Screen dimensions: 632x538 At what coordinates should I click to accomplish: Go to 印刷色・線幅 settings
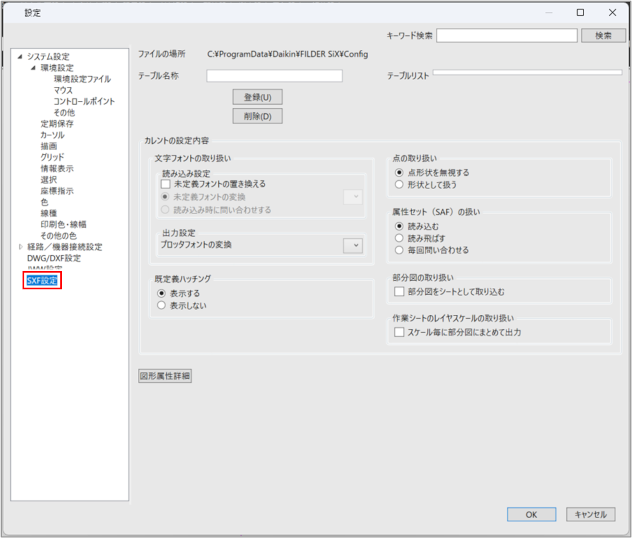(x=63, y=224)
